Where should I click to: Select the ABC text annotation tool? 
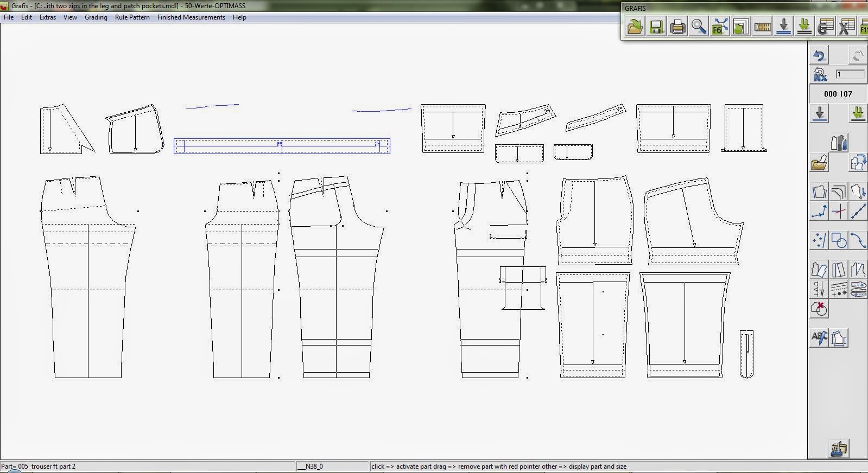point(819,337)
